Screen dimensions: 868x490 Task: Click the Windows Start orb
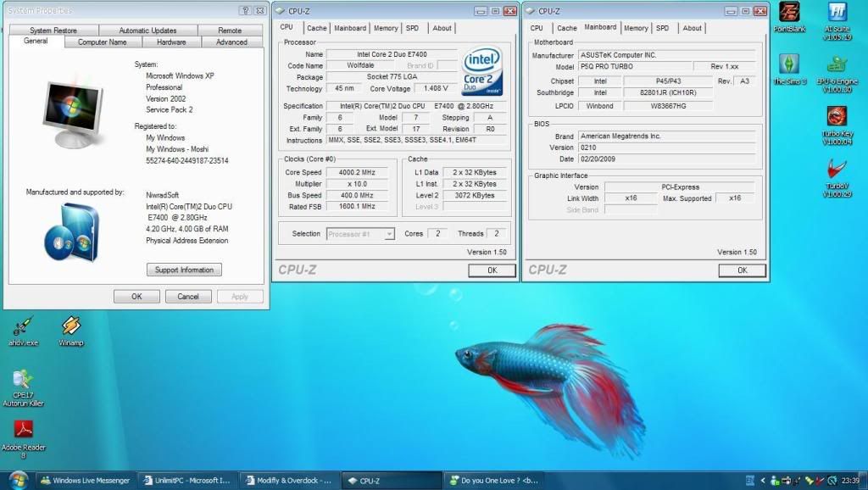[18, 480]
